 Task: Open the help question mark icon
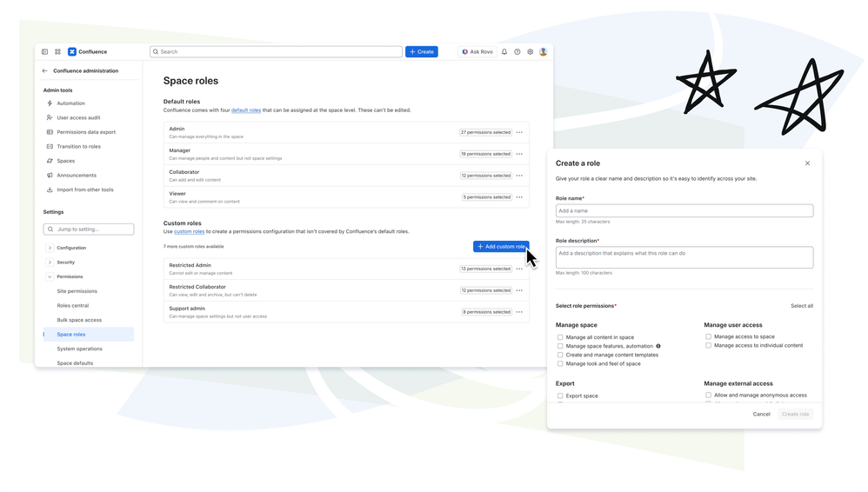coord(517,51)
